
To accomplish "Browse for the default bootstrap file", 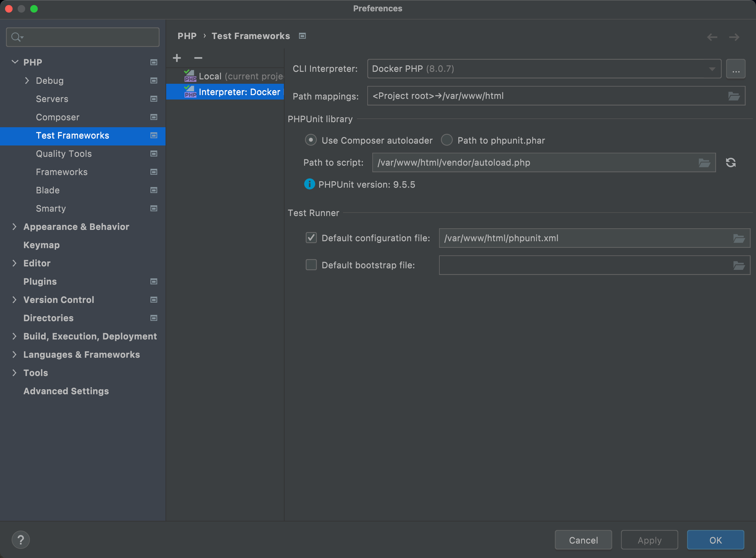I will pos(739,265).
